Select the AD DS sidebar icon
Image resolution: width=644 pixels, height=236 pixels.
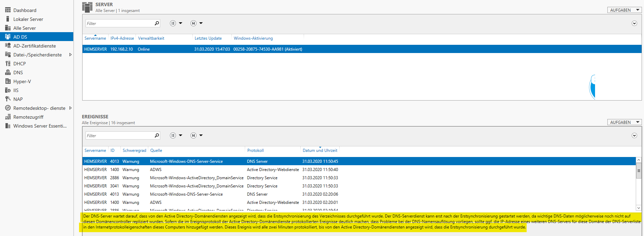pyautogui.click(x=8, y=37)
